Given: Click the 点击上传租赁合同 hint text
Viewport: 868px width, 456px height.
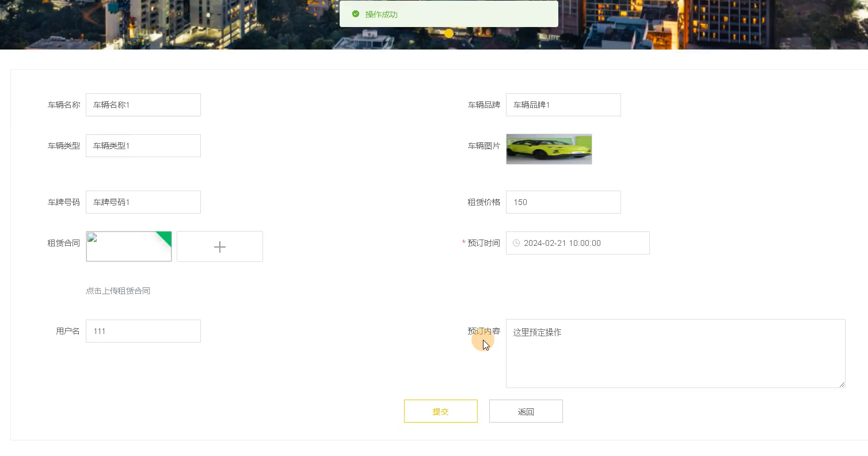Looking at the screenshot, I should 118,291.
